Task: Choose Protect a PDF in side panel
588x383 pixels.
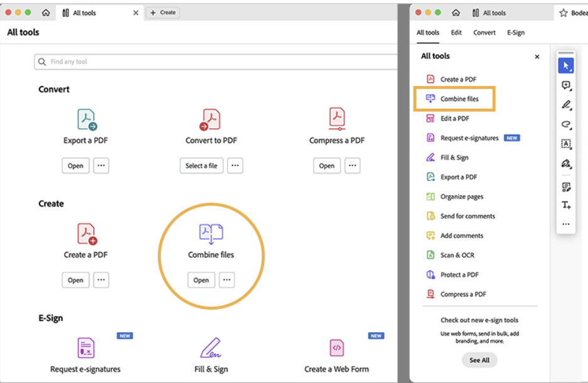Action: click(453, 275)
